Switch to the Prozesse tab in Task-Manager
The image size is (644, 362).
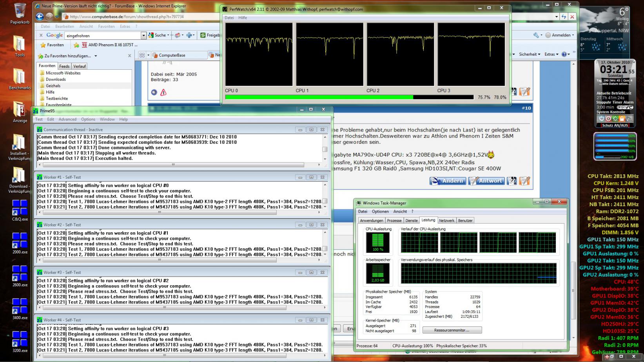pos(394,221)
